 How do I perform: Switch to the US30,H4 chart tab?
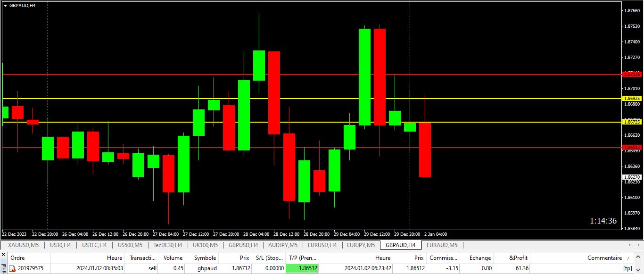(60, 245)
